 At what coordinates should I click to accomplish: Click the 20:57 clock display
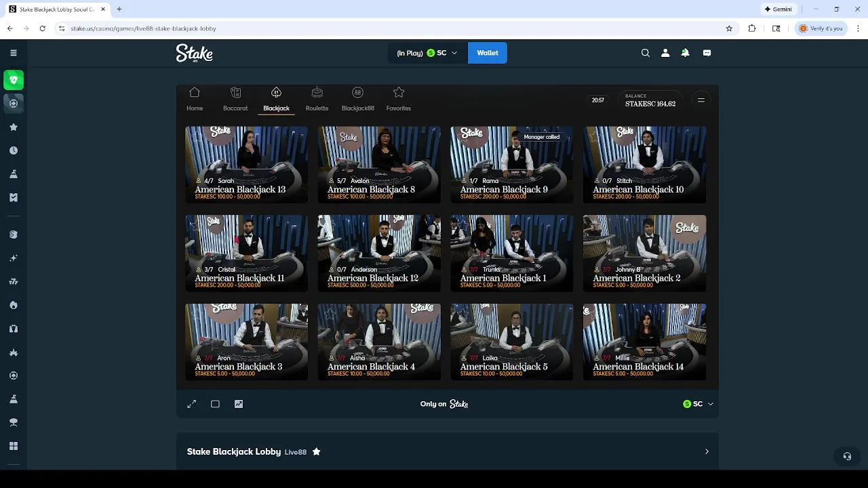pyautogui.click(x=597, y=100)
